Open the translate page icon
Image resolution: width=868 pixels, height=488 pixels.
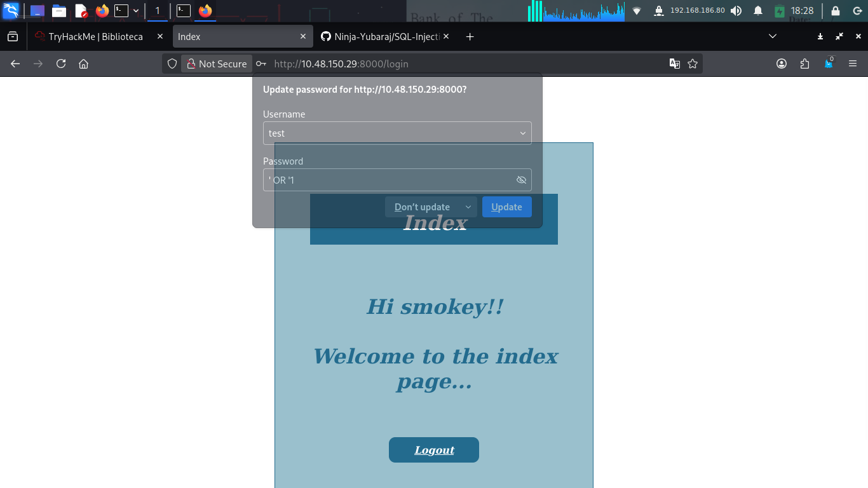[x=675, y=64]
